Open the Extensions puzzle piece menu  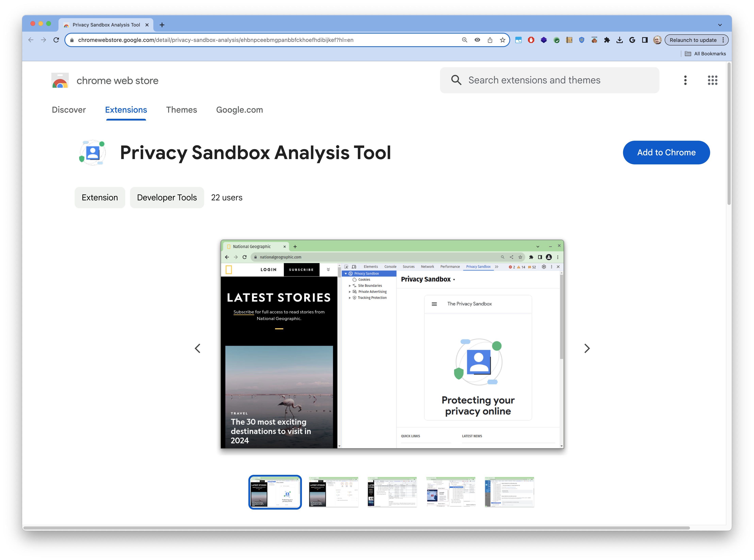607,40
